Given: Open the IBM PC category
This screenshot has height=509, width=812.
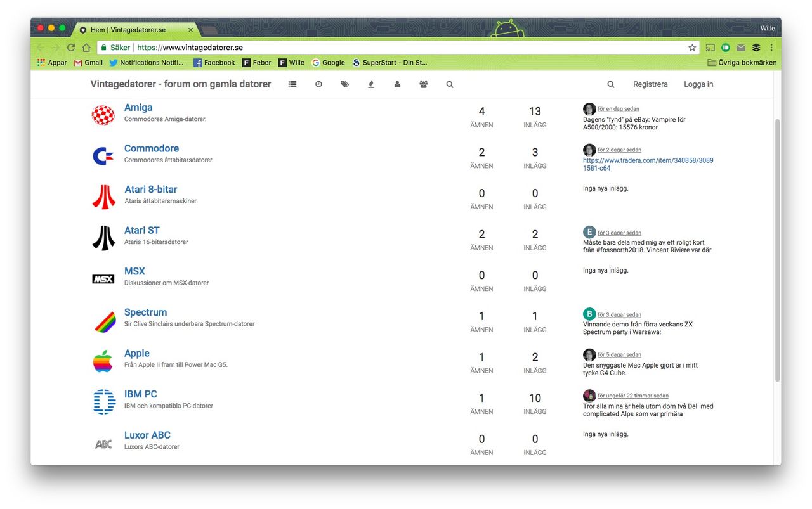Looking at the screenshot, I should coord(141,394).
